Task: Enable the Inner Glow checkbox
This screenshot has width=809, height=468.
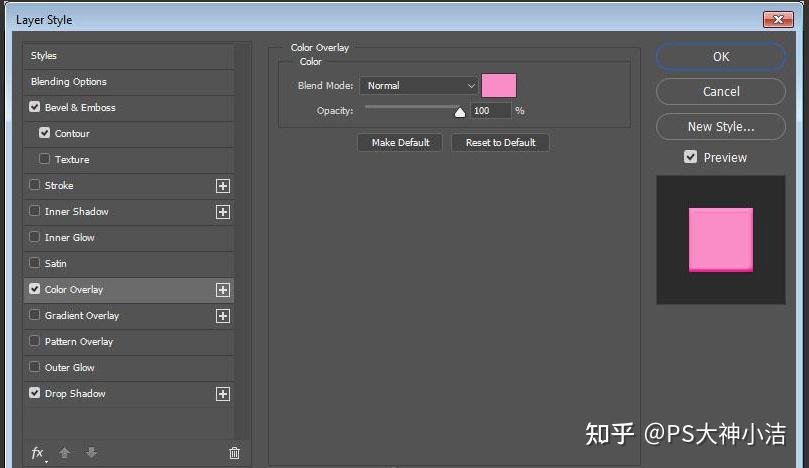Action: click(x=35, y=237)
